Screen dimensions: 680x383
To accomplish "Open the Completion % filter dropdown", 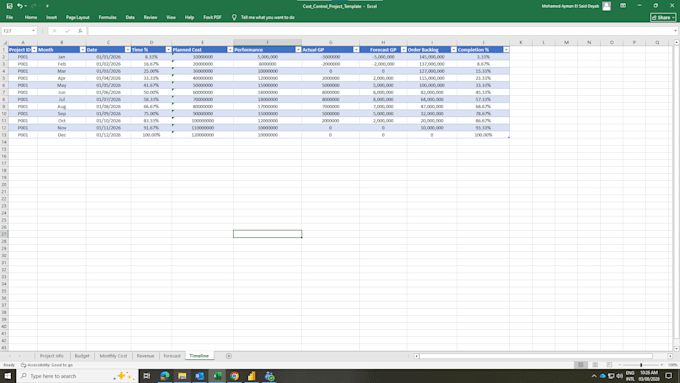I will pos(506,50).
